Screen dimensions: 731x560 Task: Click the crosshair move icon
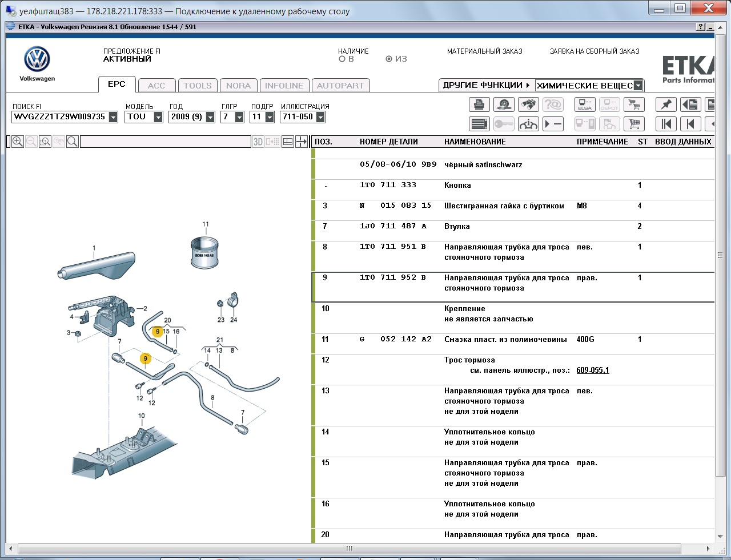point(302,142)
